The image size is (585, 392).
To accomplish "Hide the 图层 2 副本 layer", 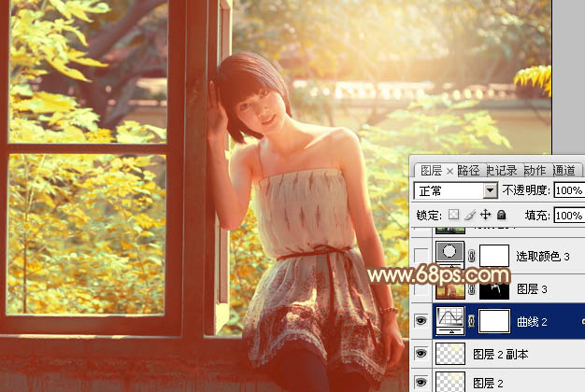I will pos(421,354).
